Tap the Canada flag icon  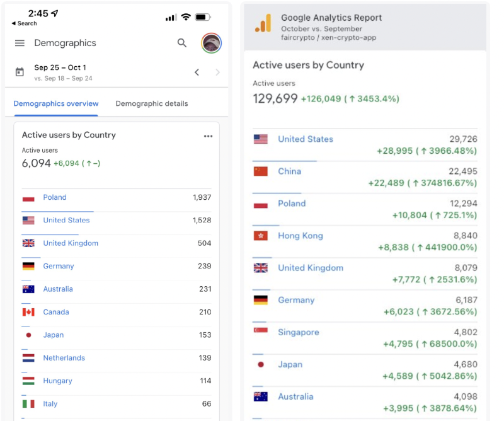coord(28,312)
